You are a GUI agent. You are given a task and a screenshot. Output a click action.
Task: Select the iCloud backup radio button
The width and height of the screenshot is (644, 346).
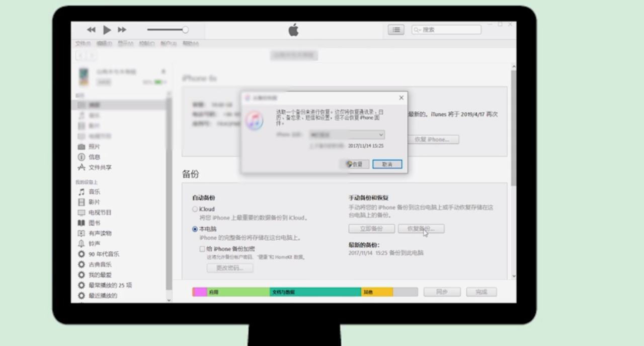tap(195, 209)
